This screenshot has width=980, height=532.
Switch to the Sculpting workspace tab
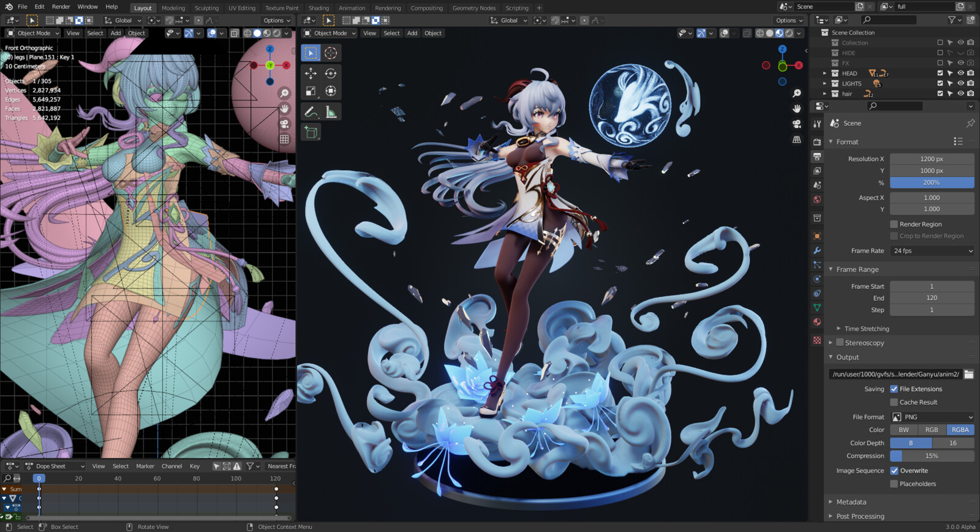206,8
